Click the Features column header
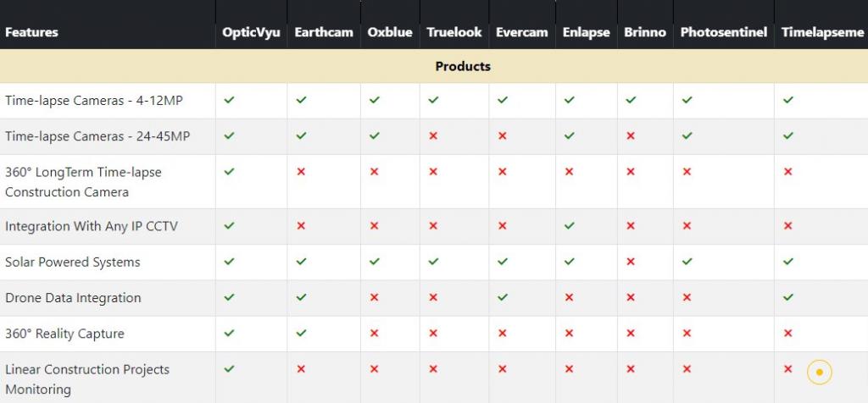 31,32
